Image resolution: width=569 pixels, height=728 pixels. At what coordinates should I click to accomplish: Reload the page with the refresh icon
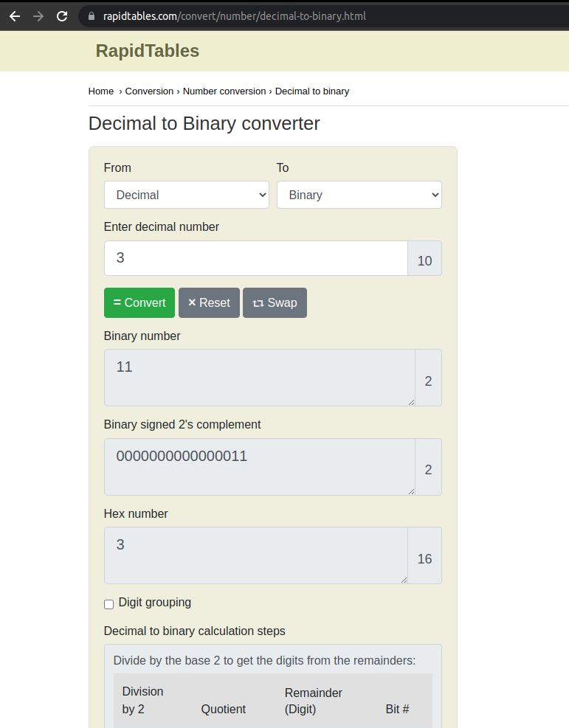(62, 15)
